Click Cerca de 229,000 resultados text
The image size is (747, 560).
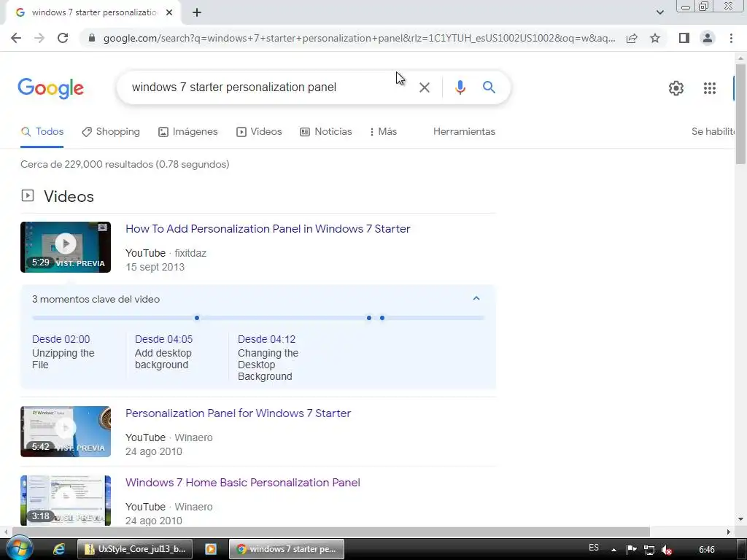coord(125,164)
